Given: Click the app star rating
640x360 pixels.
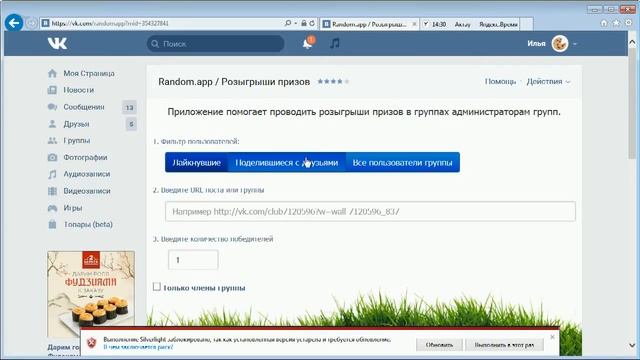Looking at the screenshot, I should (333, 81).
